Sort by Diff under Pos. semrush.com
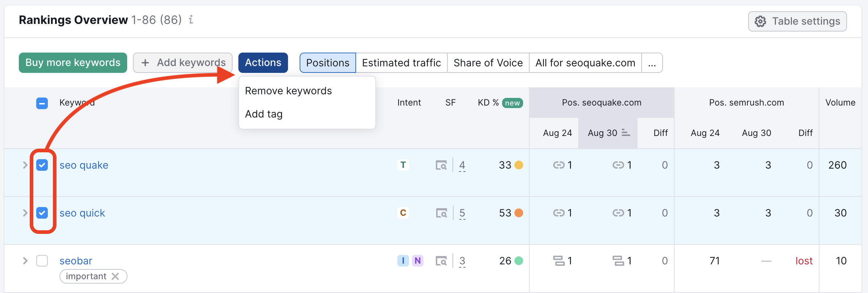868x293 pixels. (805, 133)
